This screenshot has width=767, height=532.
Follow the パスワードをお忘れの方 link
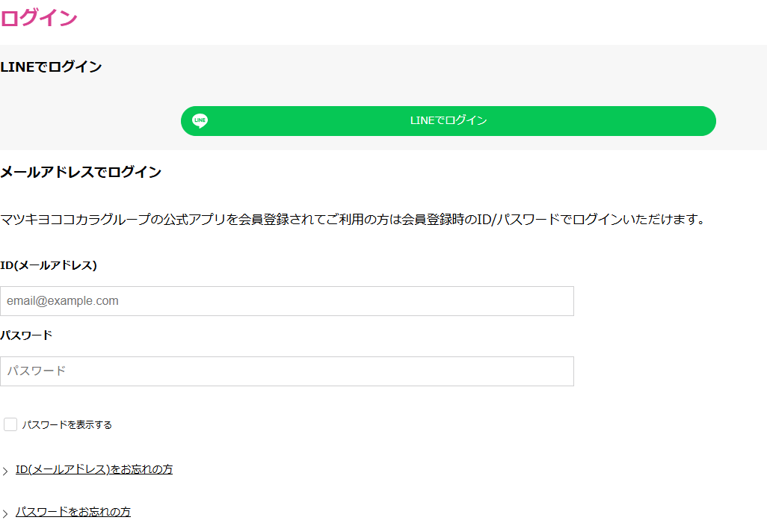[73, 512]
